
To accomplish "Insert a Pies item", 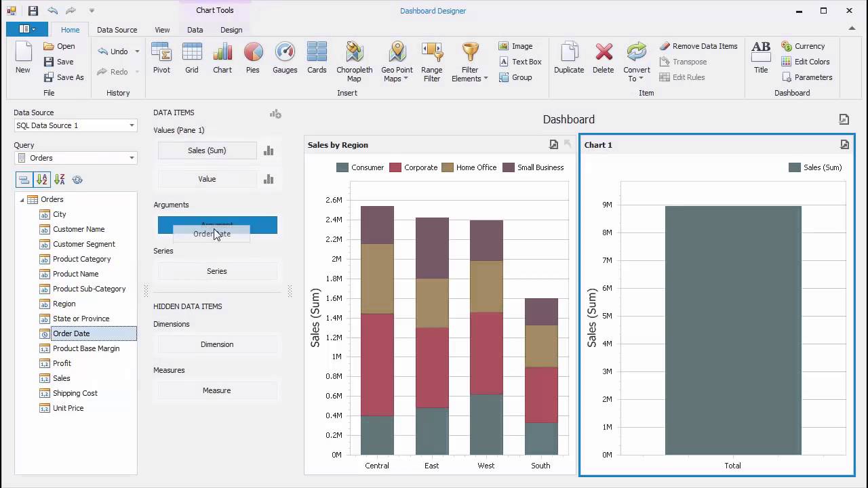I will [x=253, y=58].
